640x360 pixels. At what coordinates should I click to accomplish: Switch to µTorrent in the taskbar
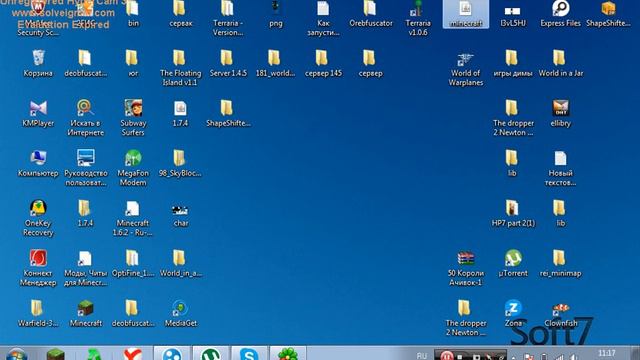[210, 353]
